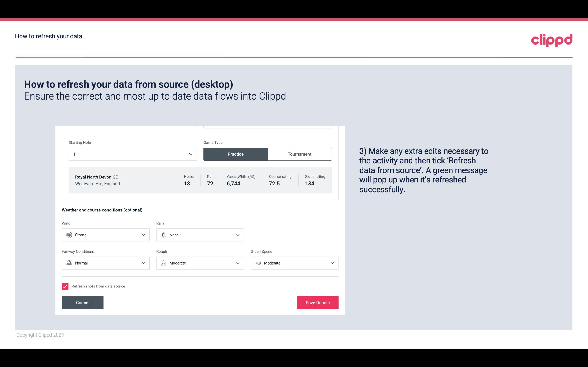Click the Clippd logo icon
The width and height of the screenshot is (588, 367).
(552, 39)
